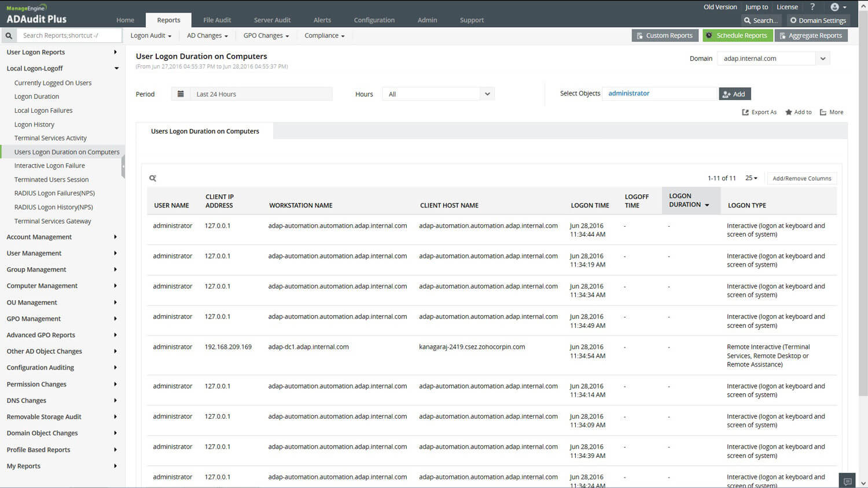Click the table search magnifier icon
This screenshot has width=868, height=488.
153,179
